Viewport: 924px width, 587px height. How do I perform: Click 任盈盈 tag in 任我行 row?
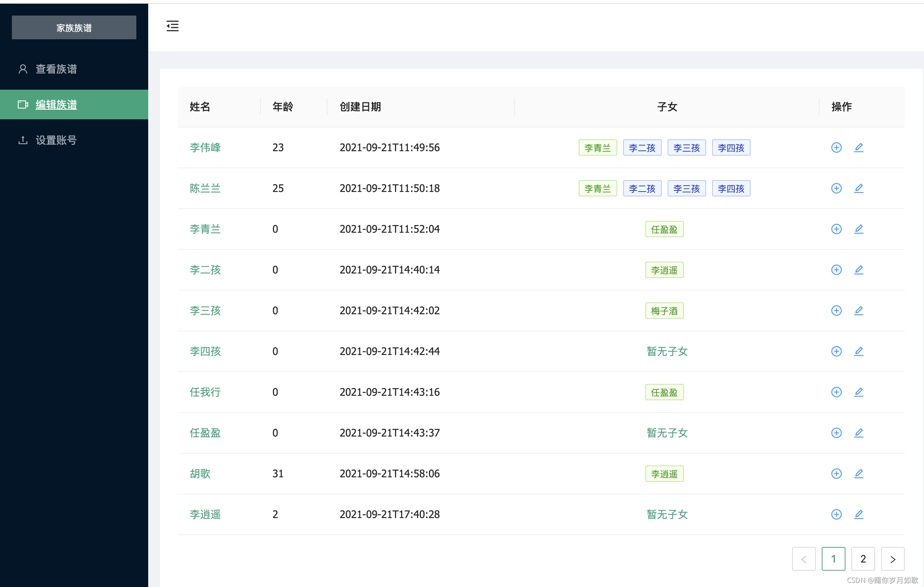[x=664, y=392]
